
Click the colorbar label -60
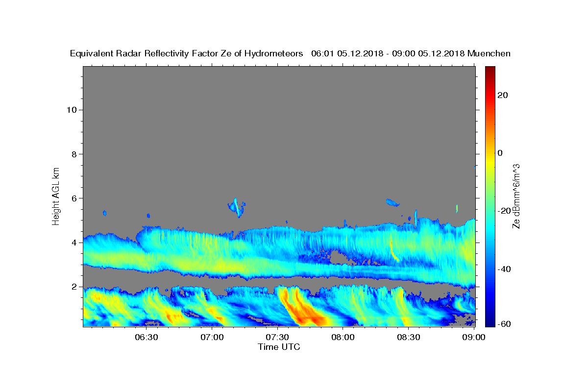[504, 323]
